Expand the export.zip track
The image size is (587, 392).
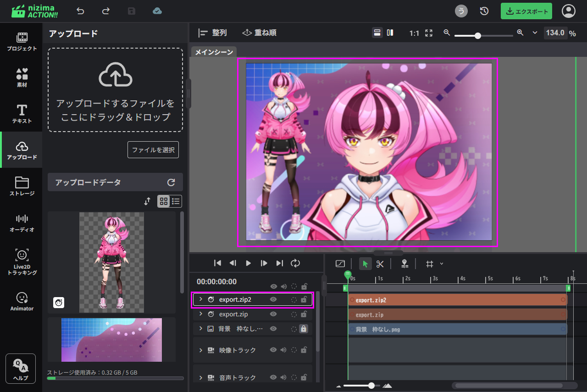tap(200, 314)
